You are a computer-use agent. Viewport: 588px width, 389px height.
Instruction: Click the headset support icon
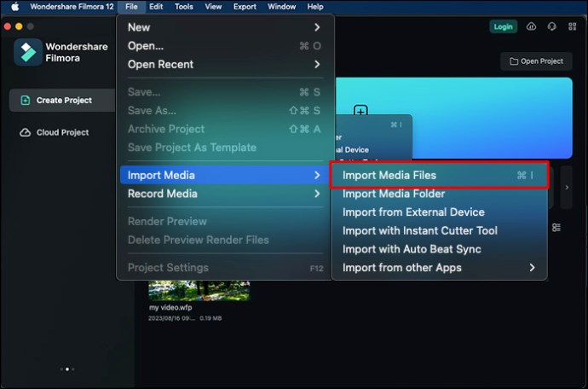click(x=551, y=26)
